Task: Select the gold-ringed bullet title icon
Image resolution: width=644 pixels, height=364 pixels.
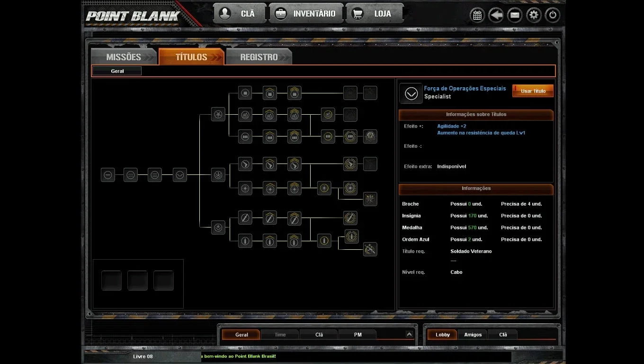Action: click(324, 241)
